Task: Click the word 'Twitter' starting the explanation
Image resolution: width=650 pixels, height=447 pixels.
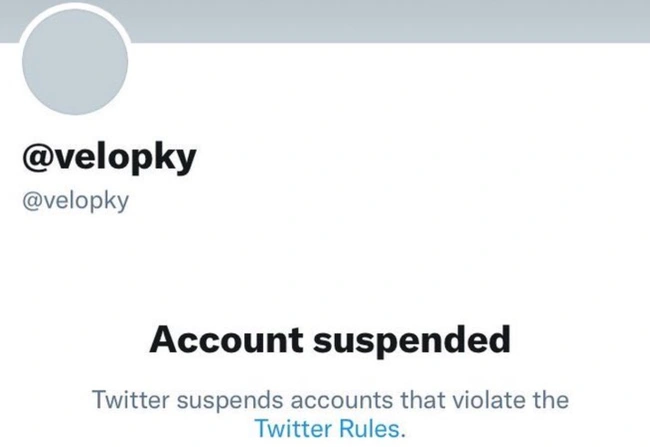Action: coord(132,399)
